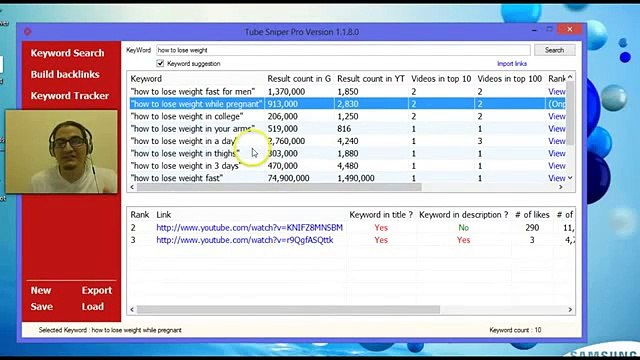The height and width of the screenshot is (360, 640).
Task: Click the Keyword in title ? column header
Action: [381, 215]
